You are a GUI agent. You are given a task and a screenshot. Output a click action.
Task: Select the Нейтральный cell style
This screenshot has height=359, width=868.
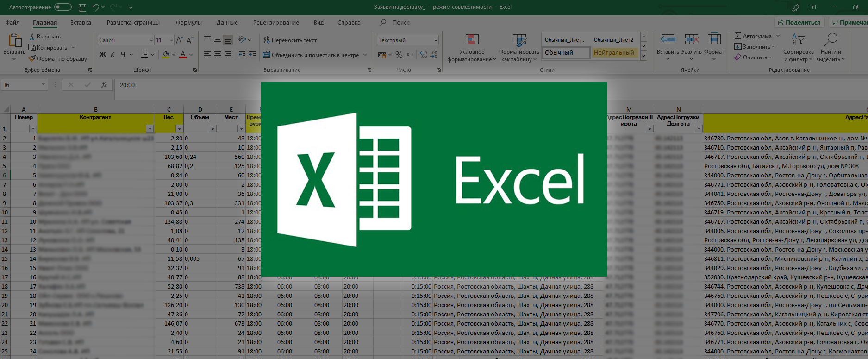tap(614, 53)
